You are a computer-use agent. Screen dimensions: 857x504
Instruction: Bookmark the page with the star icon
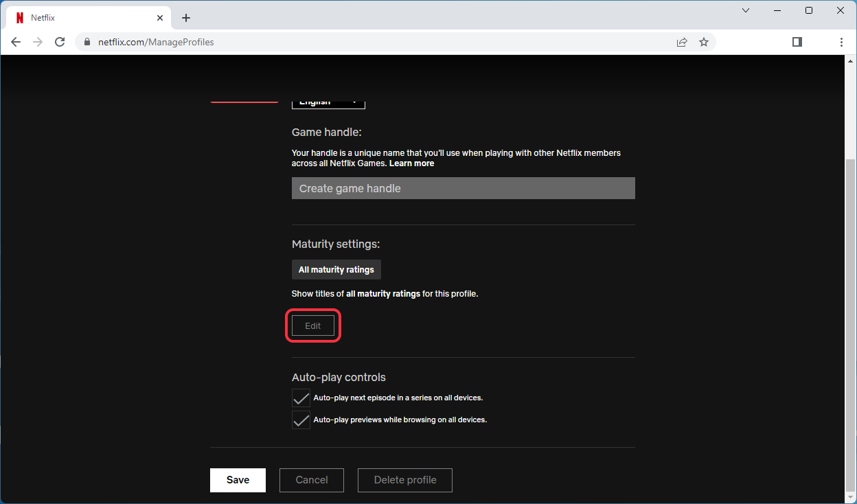pos(704,42)
